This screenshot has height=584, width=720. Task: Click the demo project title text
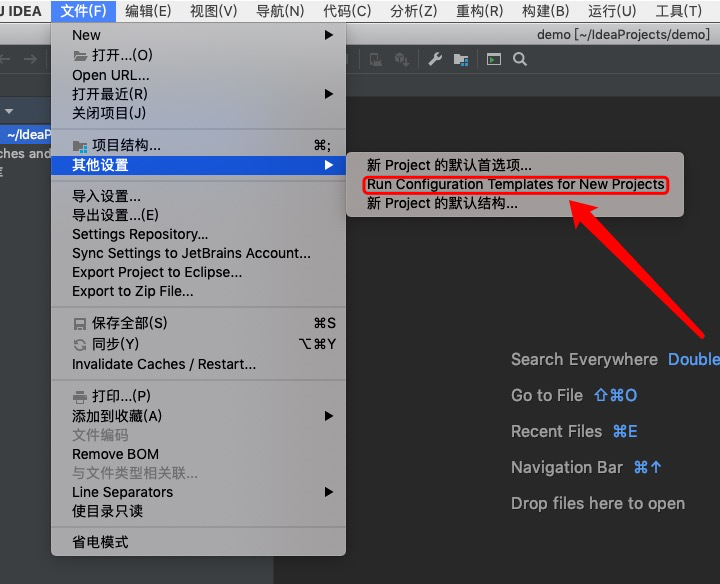pos(623,34)
